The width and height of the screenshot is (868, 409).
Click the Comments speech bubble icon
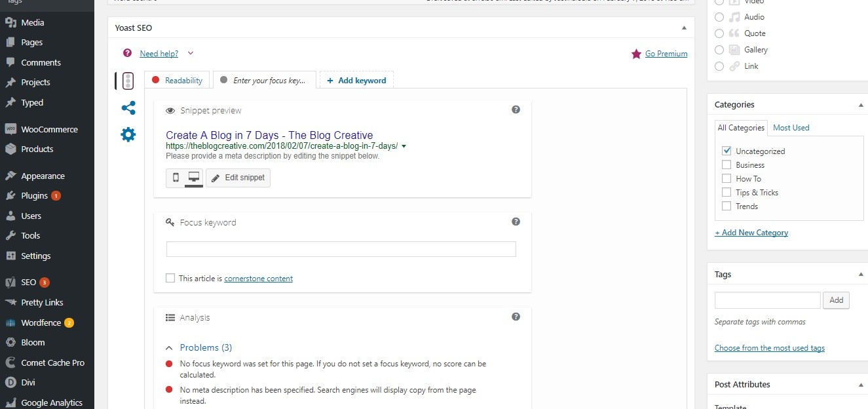[10, 62]
